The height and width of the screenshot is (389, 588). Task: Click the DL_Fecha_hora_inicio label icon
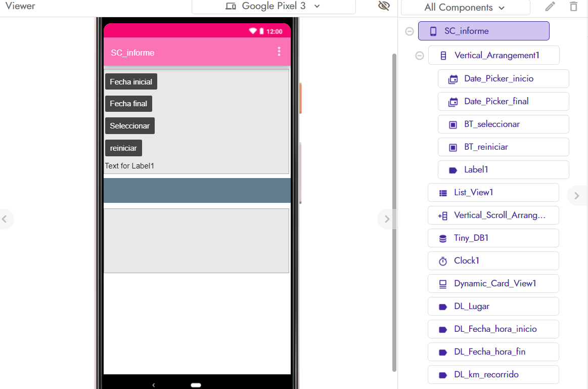click(443, 330)
